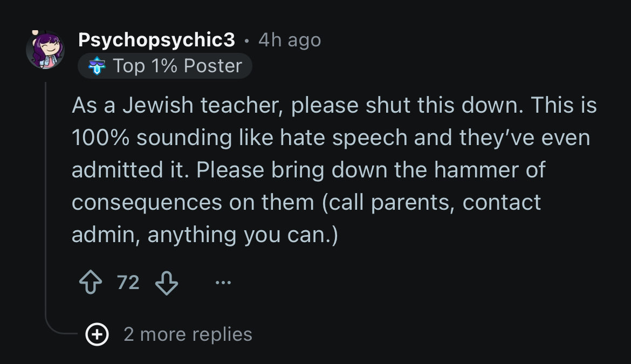Click the curved thread connector near replies

[x=60, y=325]
